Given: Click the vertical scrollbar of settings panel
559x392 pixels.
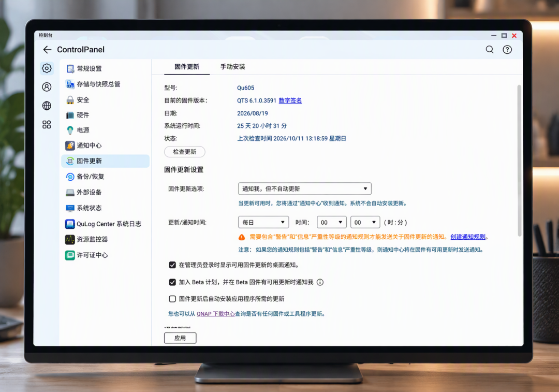Looking at the screenshot, I should coord(520,161).
